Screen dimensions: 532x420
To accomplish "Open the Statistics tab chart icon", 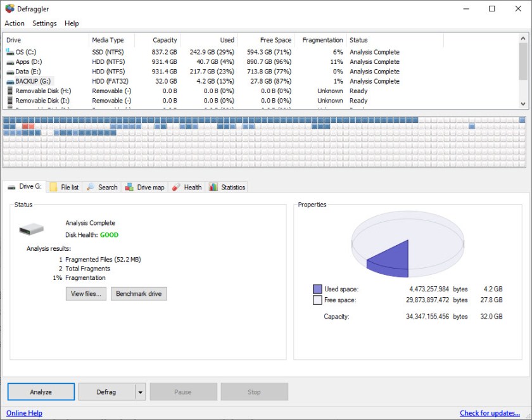I will pyautogui.click(x=213, y=187).
